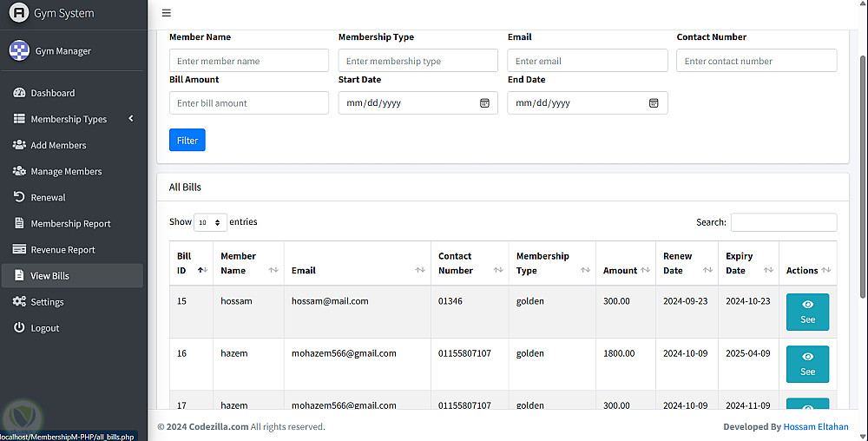View bill 15 with See button
This screenshot has height=441, width=868.
click(x=807, y=312)
